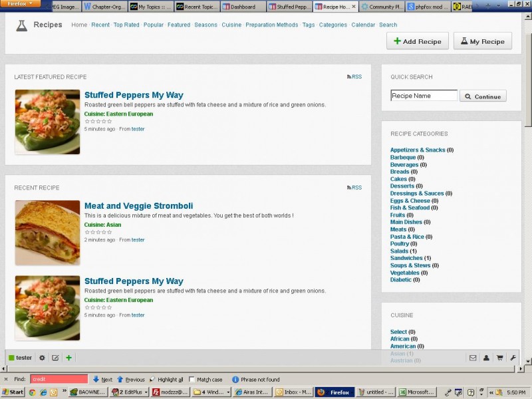
Task: Click the RSS icon for Recent Recipe
Action: 354,188
